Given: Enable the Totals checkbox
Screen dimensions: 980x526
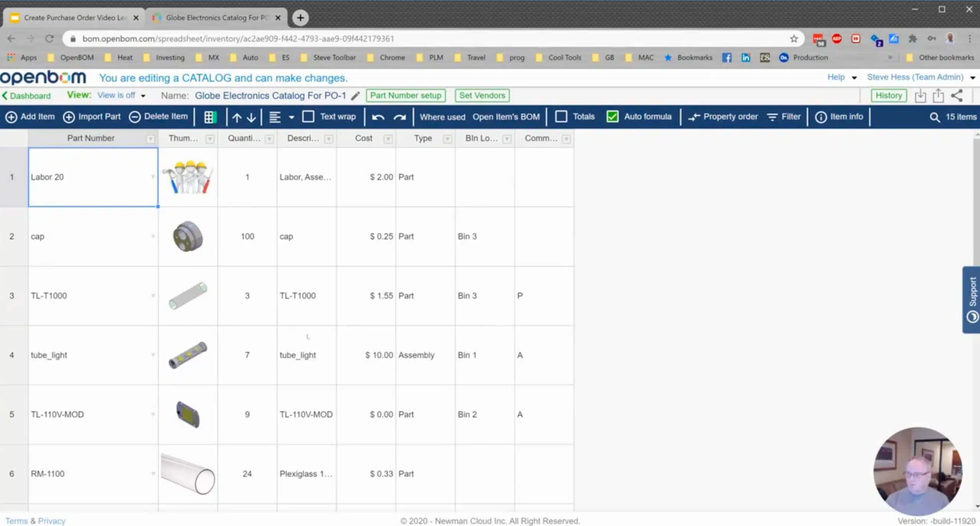Looking at the screenshot, I should point(561,117).
